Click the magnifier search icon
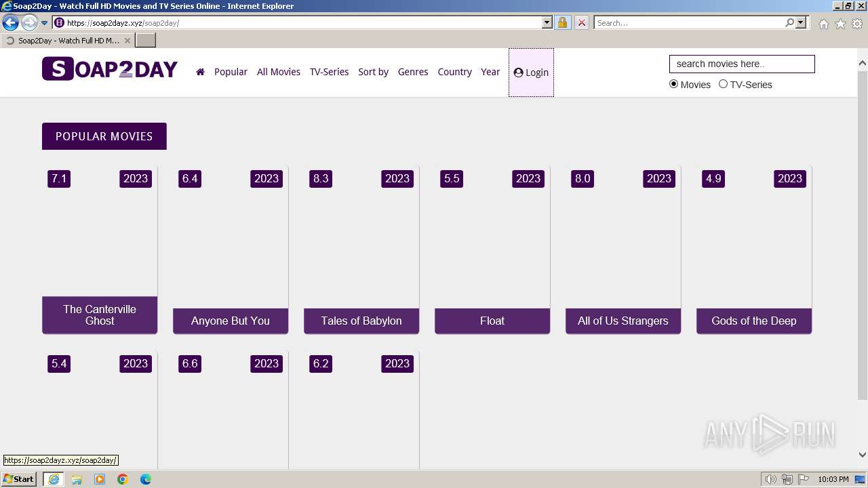Image resolution: width=868 pixels, height=488 pixels. [789, 23]
